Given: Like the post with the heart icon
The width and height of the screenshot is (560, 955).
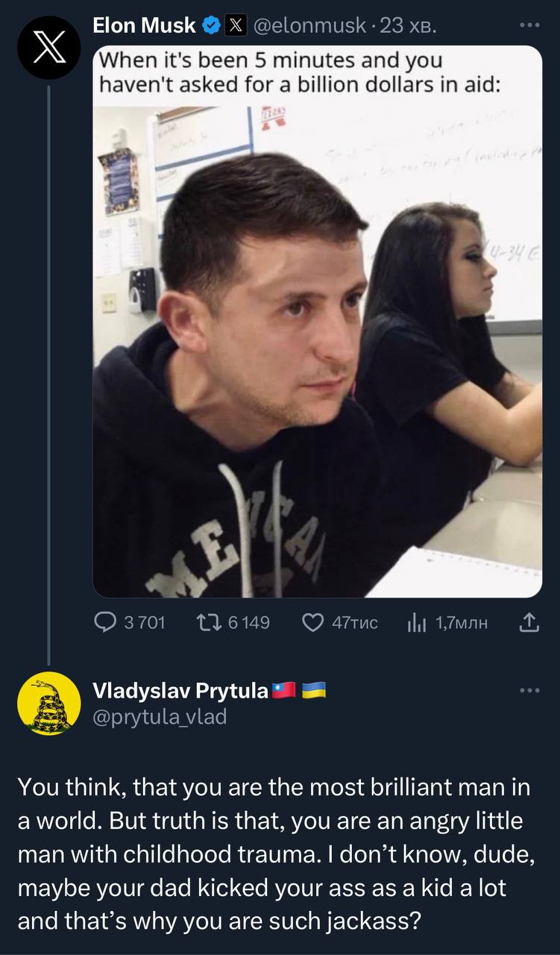Looking at the screenshot, I should [312, 621].
